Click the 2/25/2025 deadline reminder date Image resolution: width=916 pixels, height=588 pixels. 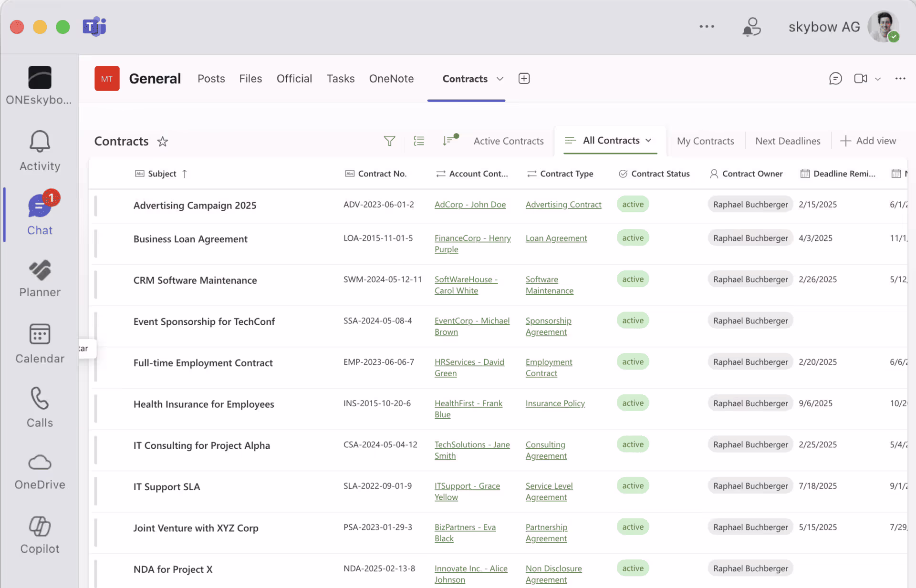coord(818,444)
